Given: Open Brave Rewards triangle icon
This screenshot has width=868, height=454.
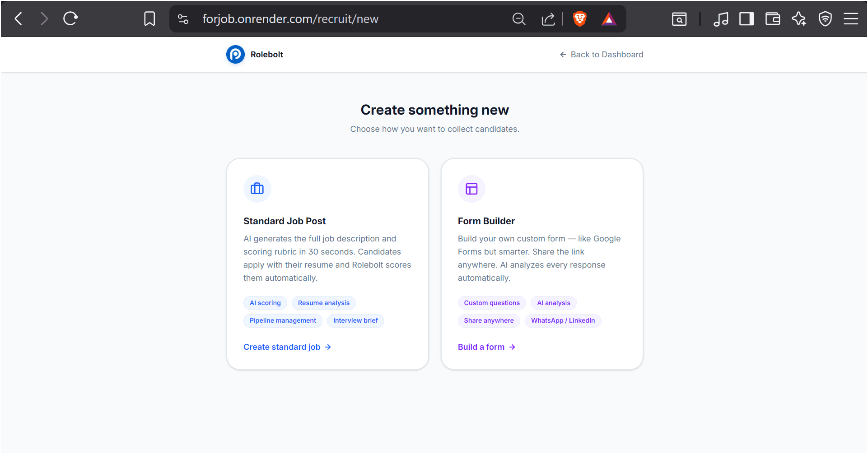Looking at the screenshot, I should 609,19.
